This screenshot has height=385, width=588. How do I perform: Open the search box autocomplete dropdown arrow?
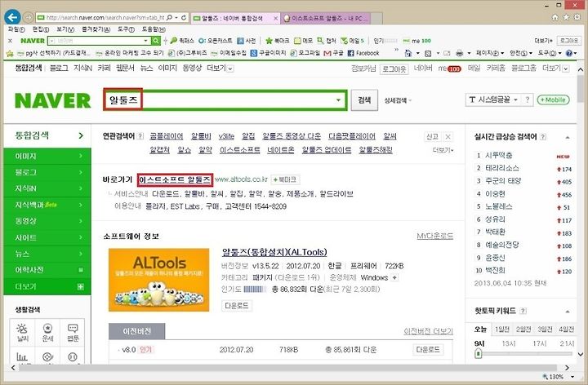(338, 100)
